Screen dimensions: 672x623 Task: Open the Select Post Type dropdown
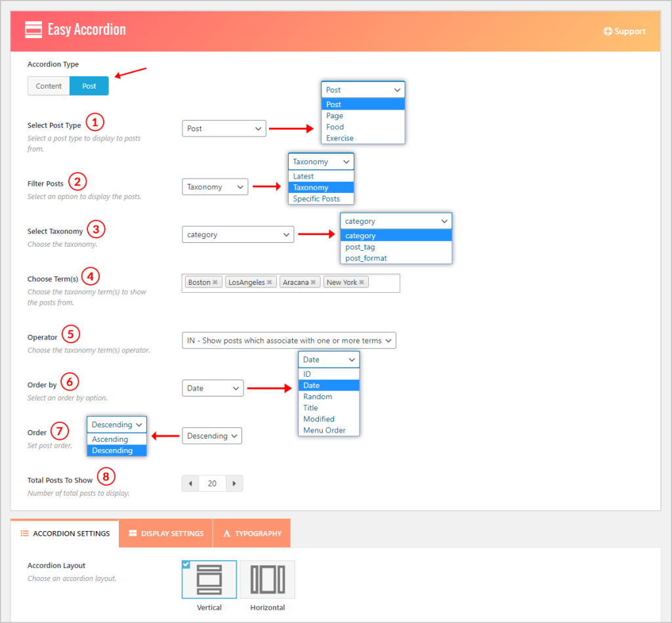(x=224, y=129)
